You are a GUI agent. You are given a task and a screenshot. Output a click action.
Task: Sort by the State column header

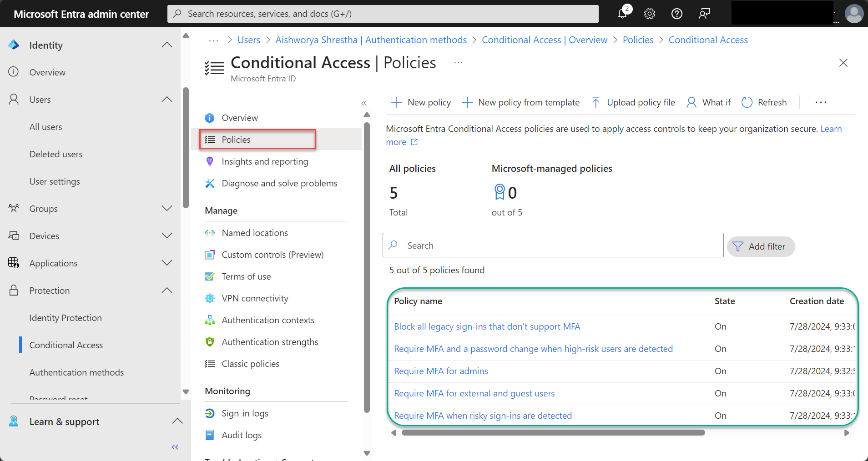[x=725, y=301]
